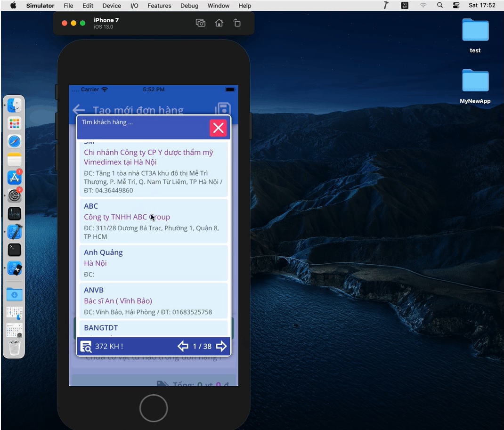Pick the Vimedimex Hà Nội branch customer
This screenshot has height=430, width=504.
pos(153,170)
